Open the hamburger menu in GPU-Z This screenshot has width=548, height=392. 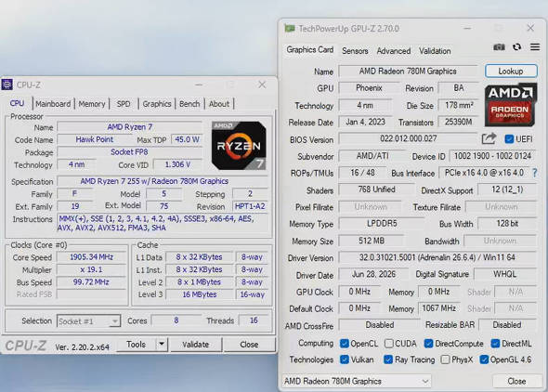coord(535,46)
